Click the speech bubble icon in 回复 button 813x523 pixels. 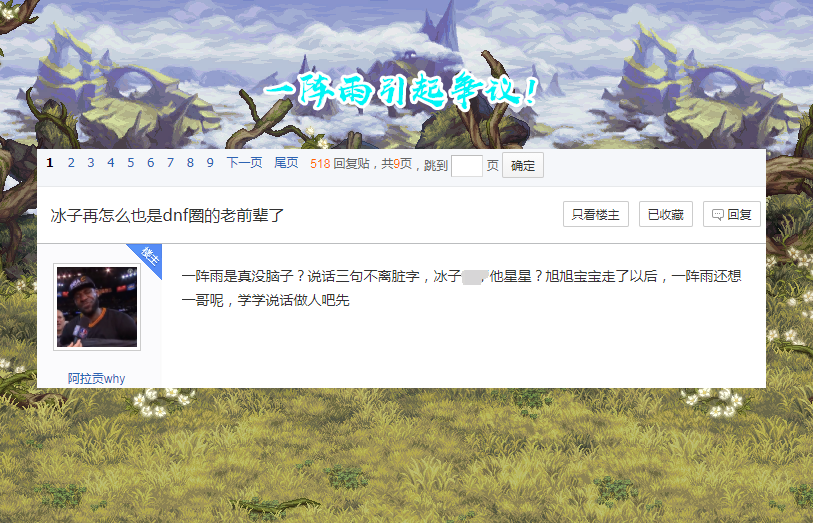[718, 215]
